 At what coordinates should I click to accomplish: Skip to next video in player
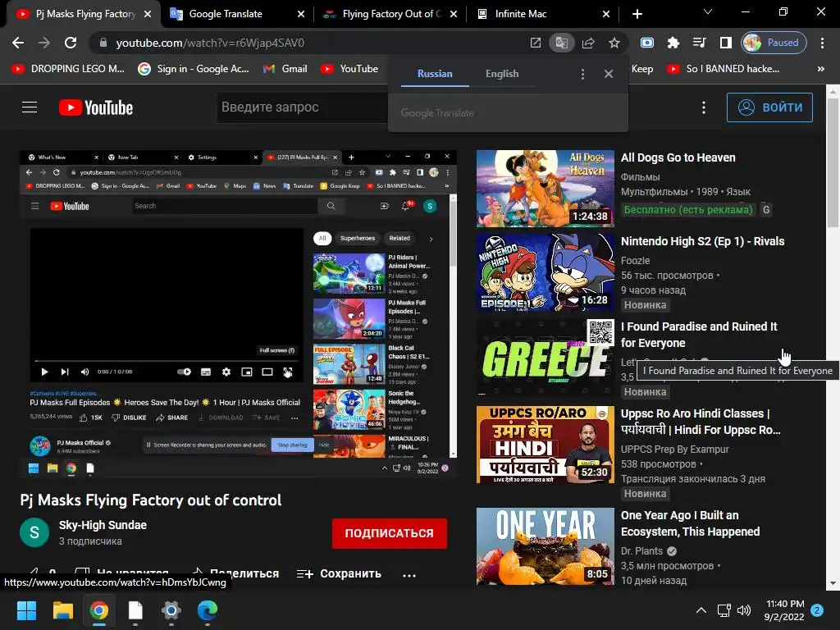pyautogui.click(x=65, y=372)
